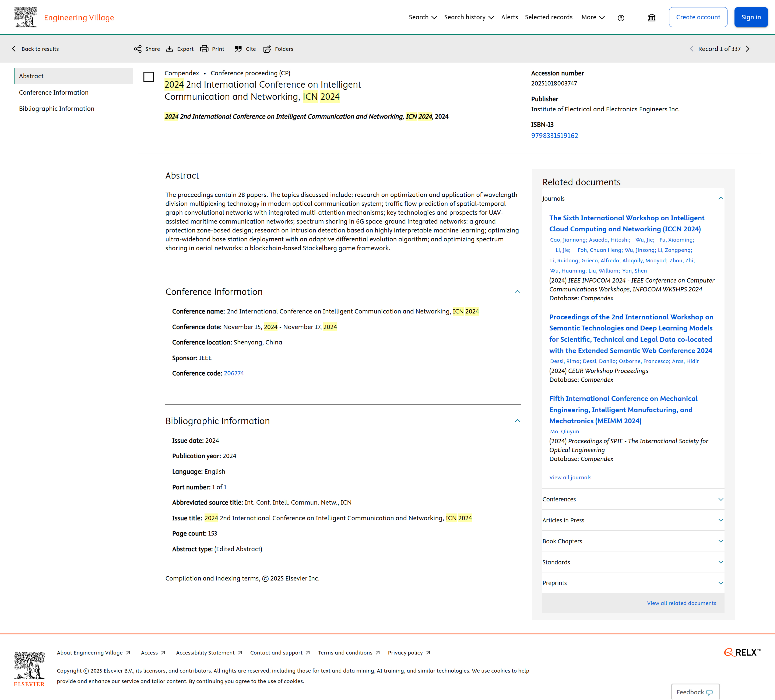Jump to Bibliographic Information in sidebar
The height and width of the screenshot is (700, 775).
(57, 109)
